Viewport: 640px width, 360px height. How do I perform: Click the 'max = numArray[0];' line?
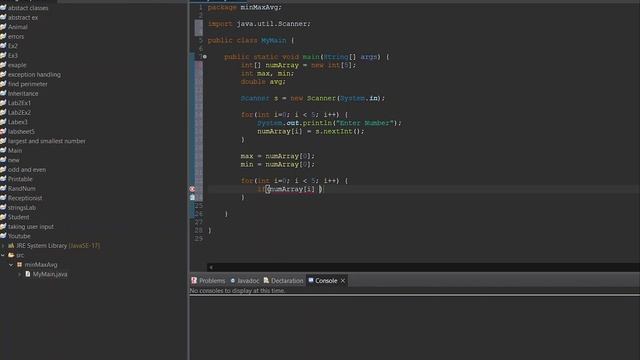(x=278, y=156)
